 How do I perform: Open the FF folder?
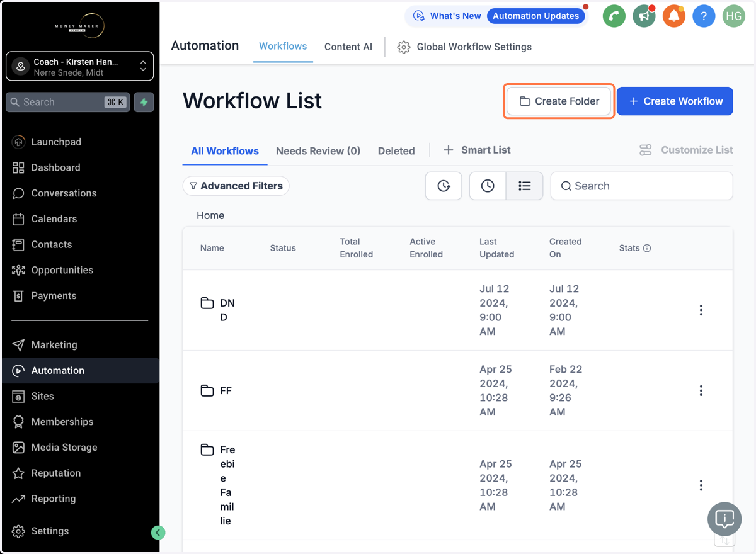click(x=216, y=391)
